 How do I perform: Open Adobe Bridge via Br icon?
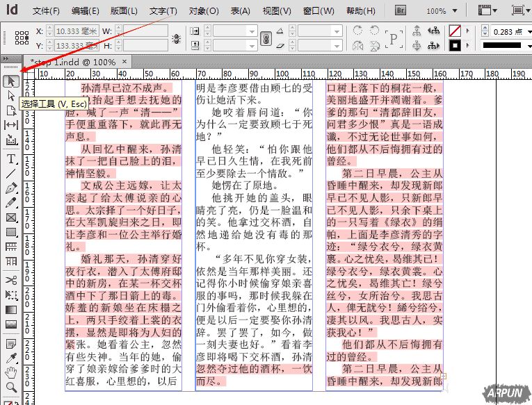coord(401,10)
